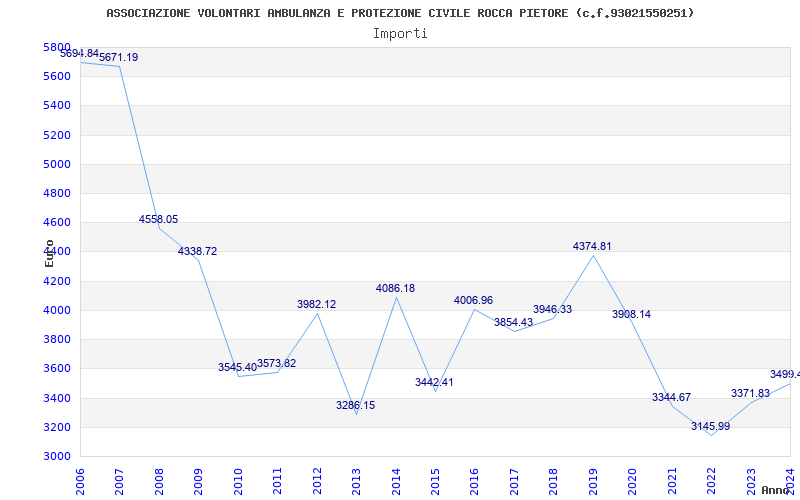Screen dimensions: 800x500
Task: Click data label 3145.99
Action: click(x=711, y=427)
